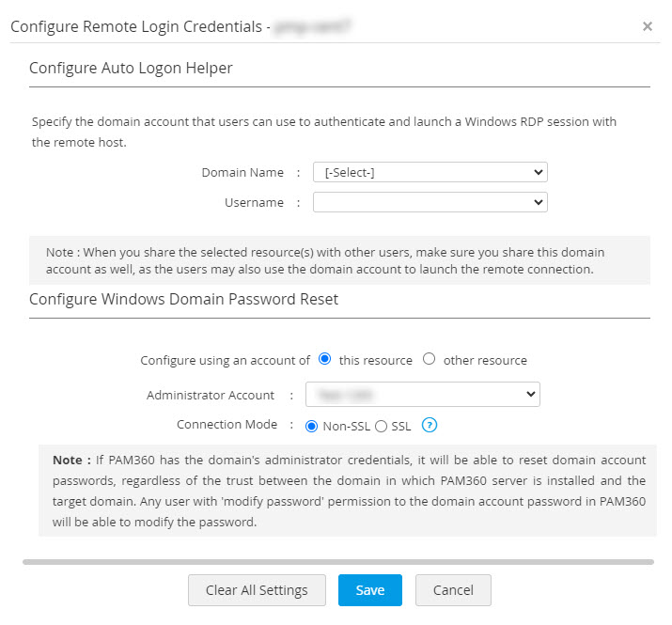Click the Clear All Settings button

(257, 590)
